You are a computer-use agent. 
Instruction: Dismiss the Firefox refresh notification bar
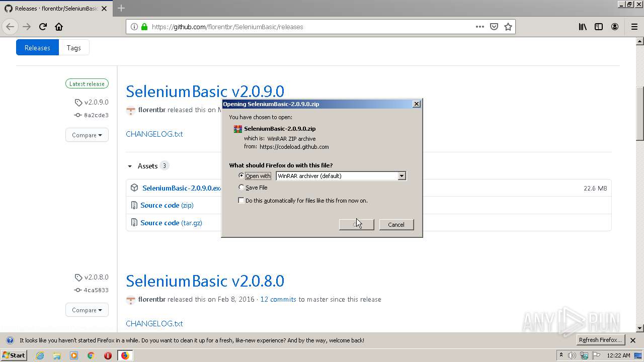(633, 340)
